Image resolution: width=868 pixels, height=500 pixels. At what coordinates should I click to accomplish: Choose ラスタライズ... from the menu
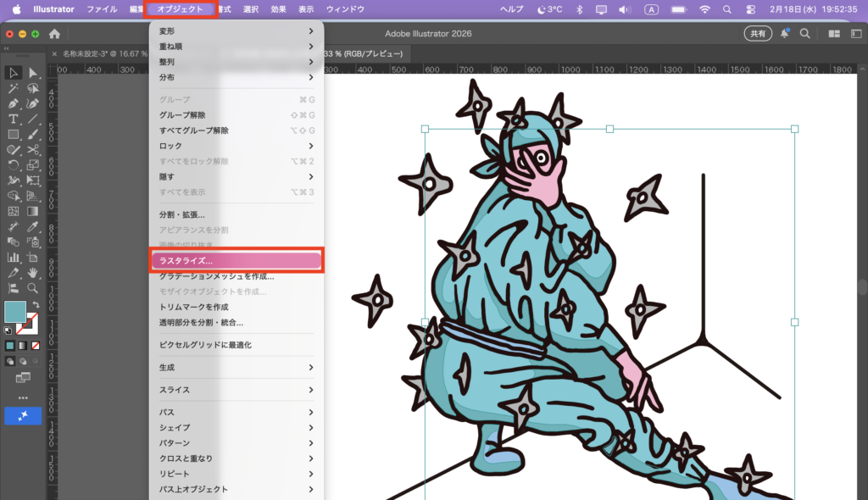[236, 261]
